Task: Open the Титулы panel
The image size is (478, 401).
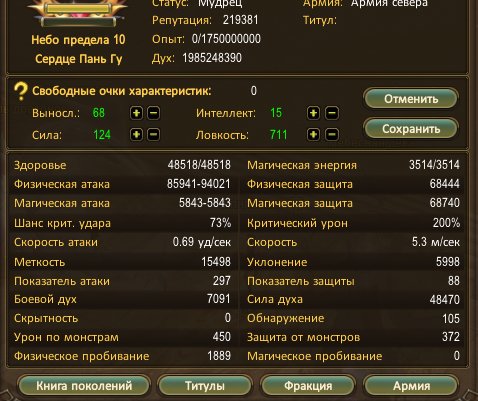Action: coord(205,386)
